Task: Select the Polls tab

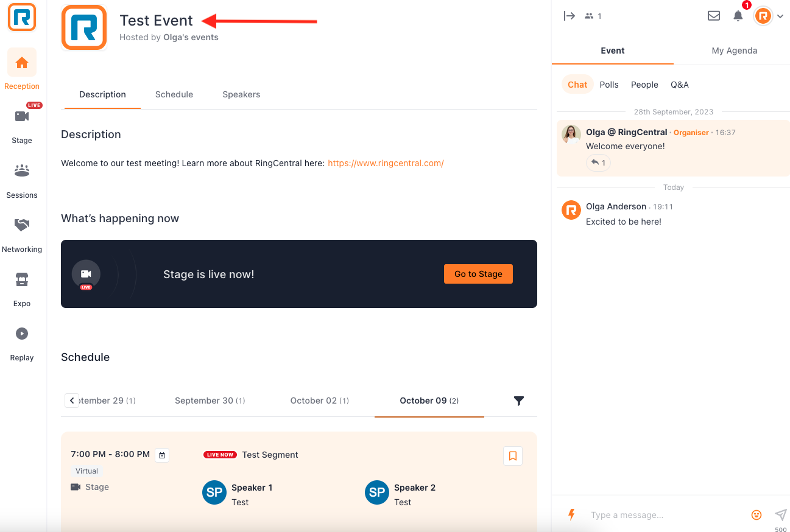Action: [x=609, y=85]
